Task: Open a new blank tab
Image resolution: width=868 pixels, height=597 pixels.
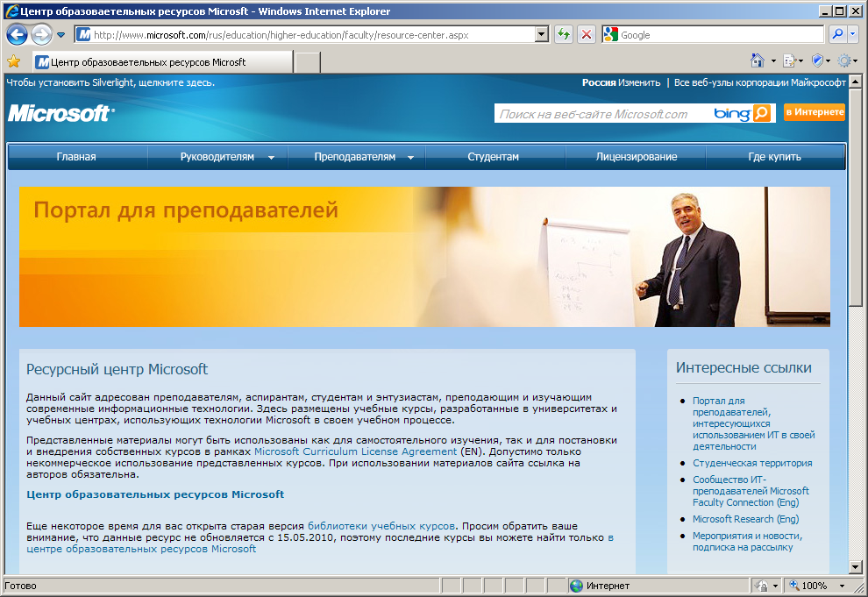Action: pos(307,62)
